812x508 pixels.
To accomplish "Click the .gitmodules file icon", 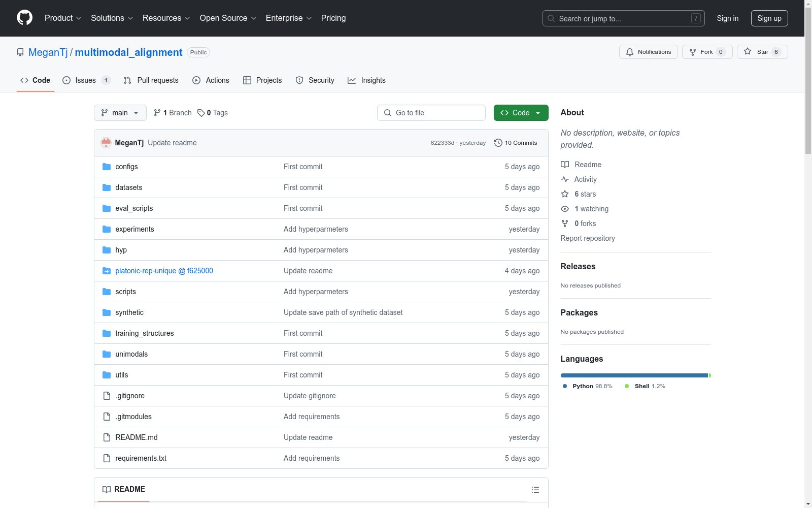I will tap(107, 417).
